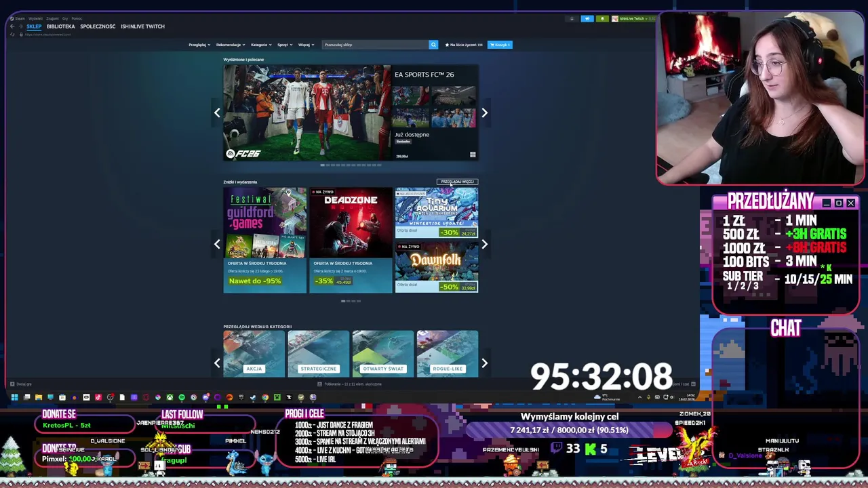Click the Bestseller tag on FC 26

click(403, 142)
